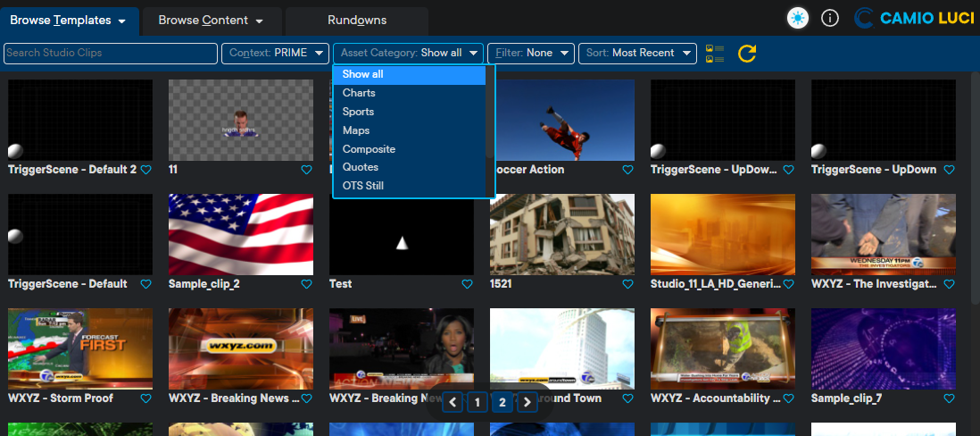Screen dimensions: 980x436
Task: Choose OTS Still asset category
Action: tap(409, 187)
